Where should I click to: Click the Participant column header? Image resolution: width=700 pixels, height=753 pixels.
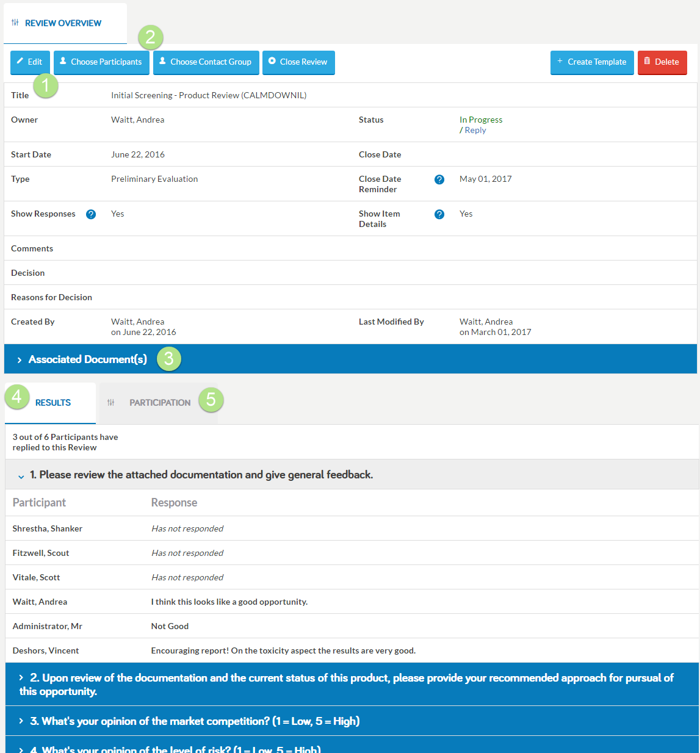click(39, 502)
